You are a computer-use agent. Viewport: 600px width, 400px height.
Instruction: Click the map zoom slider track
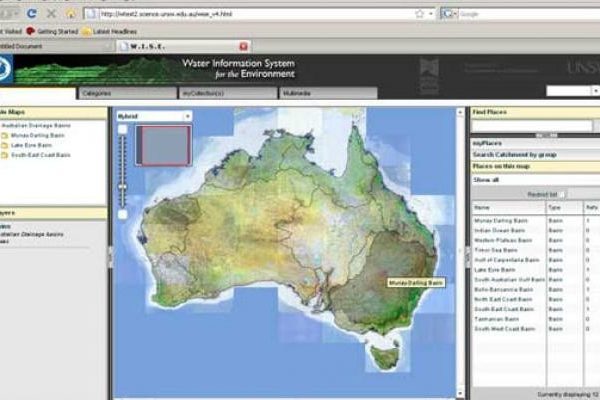pos(123,170)
